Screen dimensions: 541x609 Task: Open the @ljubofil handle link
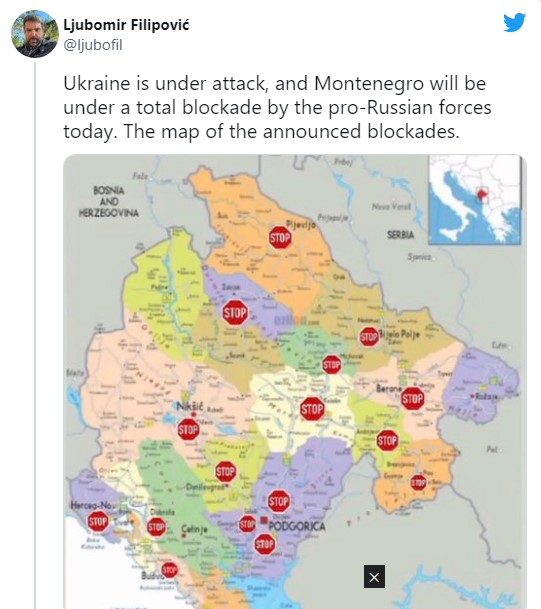(x=93, y=45)
